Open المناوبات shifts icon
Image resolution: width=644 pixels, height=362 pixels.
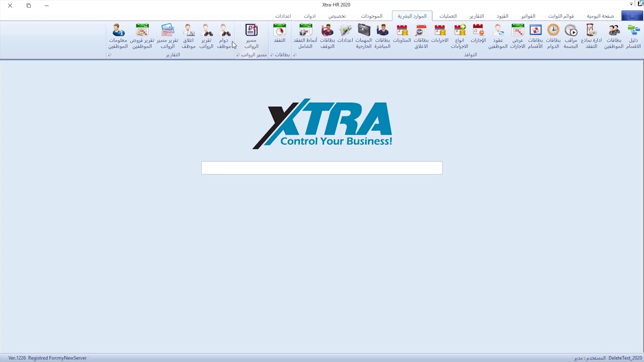402,33
